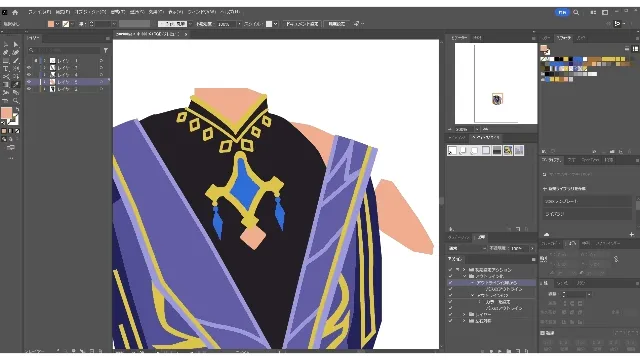This screenshot has height=360, width=640.
Task: Open the fill color dropdown in control bar
Action: 57,24
